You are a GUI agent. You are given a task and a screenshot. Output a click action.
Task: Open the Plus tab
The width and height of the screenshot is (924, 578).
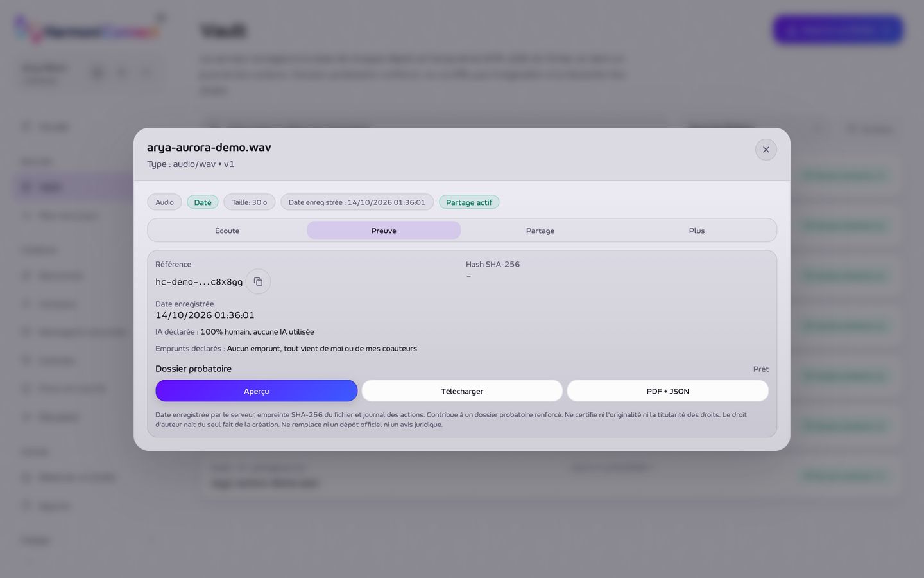[x=697, y=231]
